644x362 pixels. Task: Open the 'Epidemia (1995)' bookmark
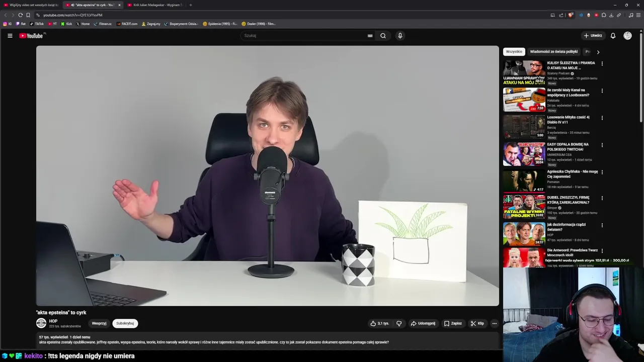click(x=220, y=24)
